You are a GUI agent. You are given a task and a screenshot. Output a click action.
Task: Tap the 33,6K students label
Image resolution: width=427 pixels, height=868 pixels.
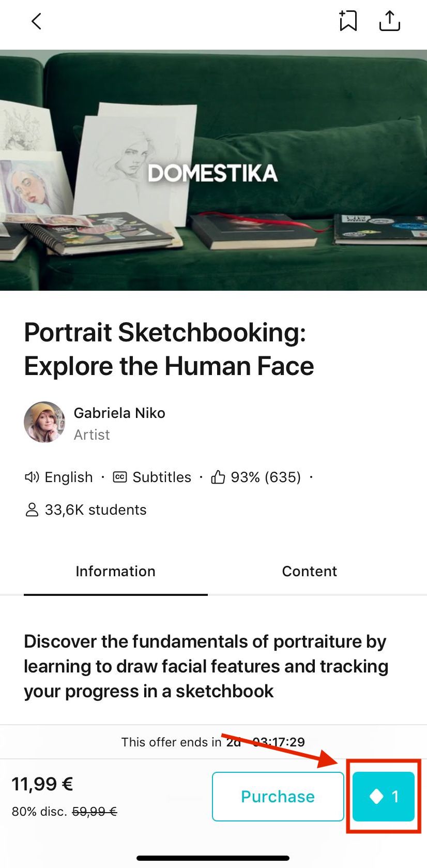(96, 510)
